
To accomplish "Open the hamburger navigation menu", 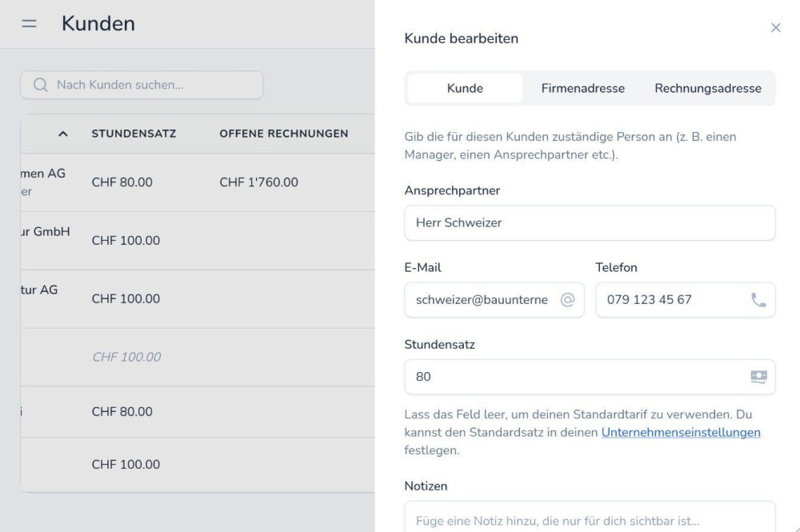I will pyautogui.click(x=29, y=24).
